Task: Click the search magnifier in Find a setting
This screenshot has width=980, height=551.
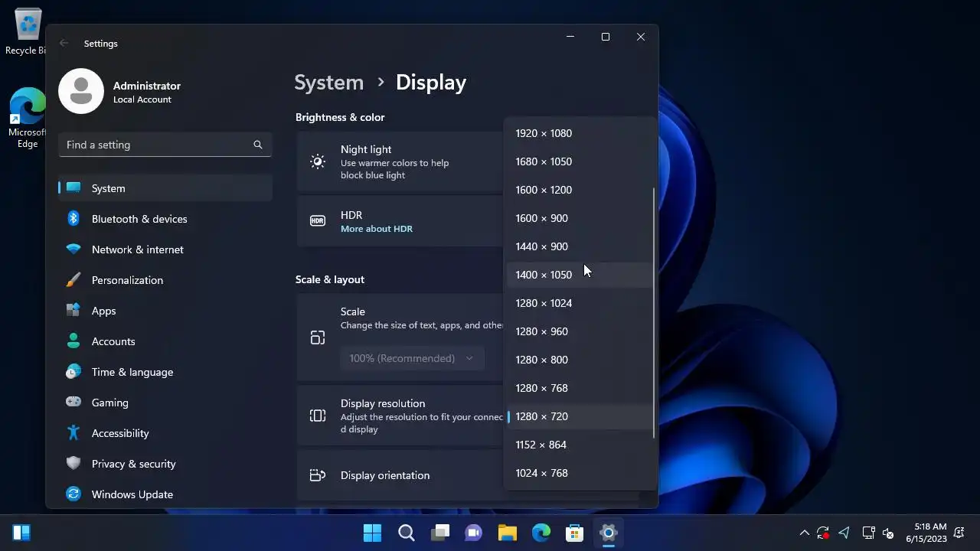Action: 258,145
